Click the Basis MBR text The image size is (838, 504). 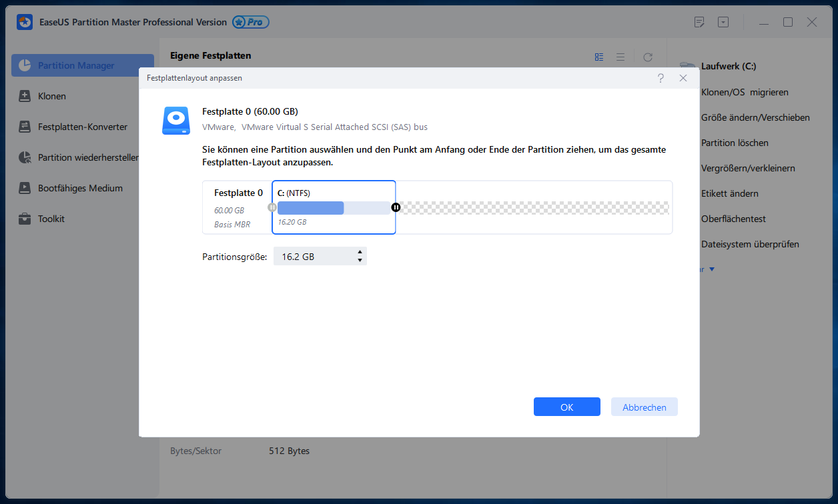pos(232,225)
